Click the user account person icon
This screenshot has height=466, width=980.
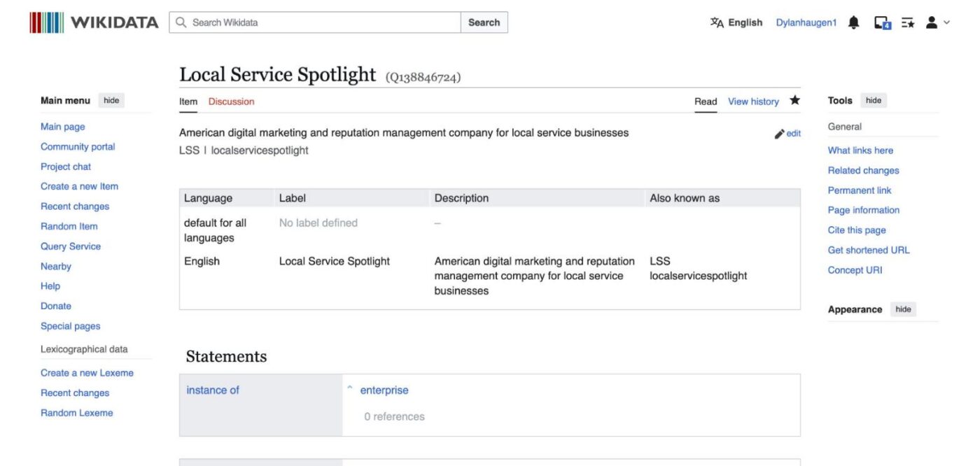932,22
